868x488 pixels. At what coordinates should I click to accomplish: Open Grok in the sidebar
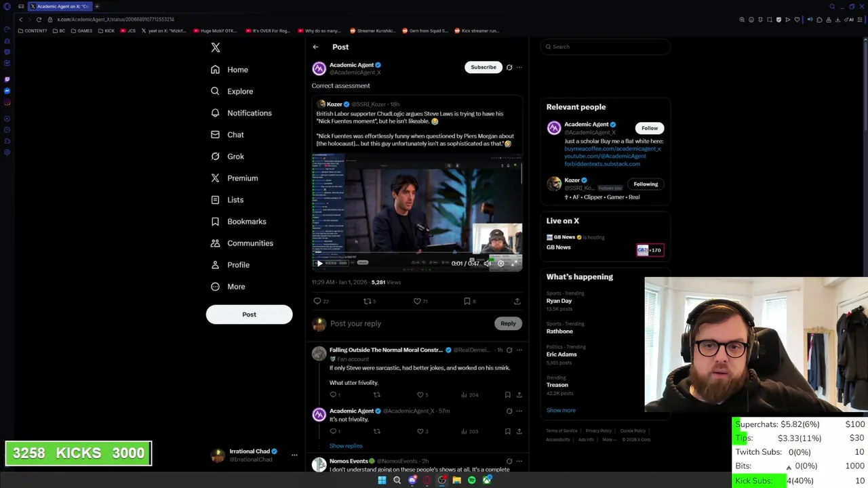(227, 157)
